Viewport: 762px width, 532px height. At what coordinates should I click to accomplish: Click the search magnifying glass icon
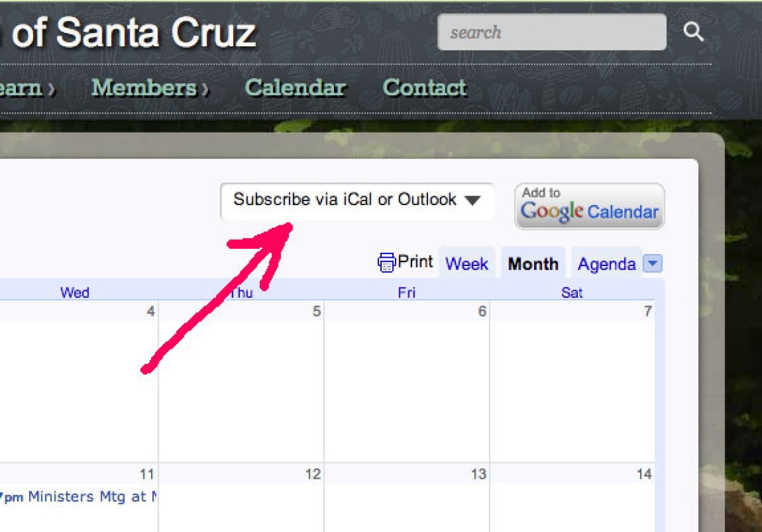coord(693,32)
